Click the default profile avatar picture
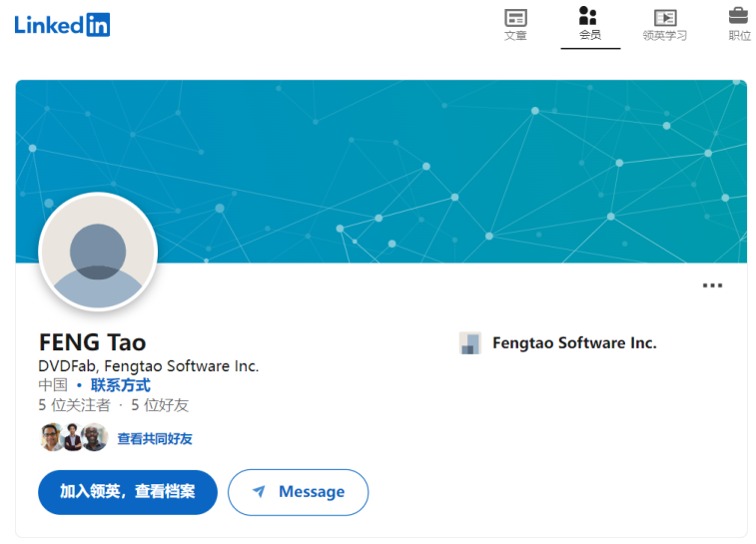The width and height of the screenshot is (756, 544). tap(98, 252)
